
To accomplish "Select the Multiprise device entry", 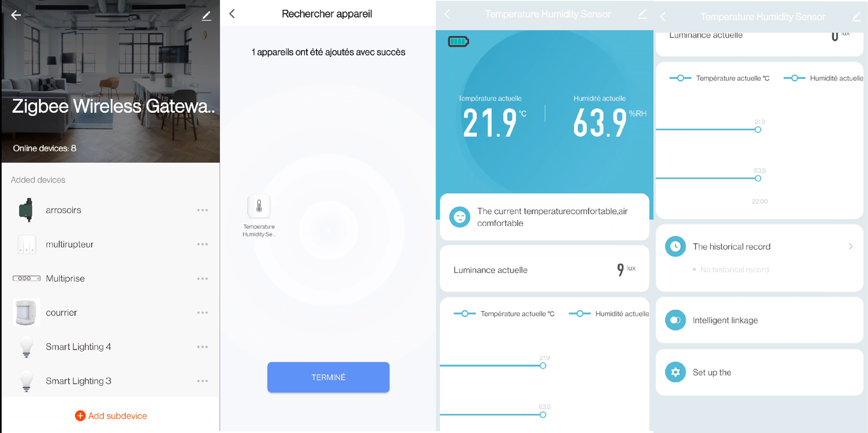I will [x=111, y=278].
